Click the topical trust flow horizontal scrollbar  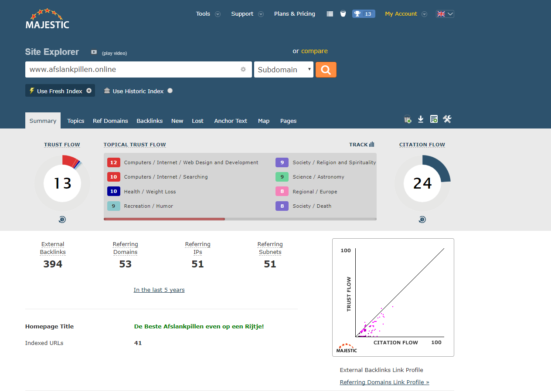pos(240,219)
